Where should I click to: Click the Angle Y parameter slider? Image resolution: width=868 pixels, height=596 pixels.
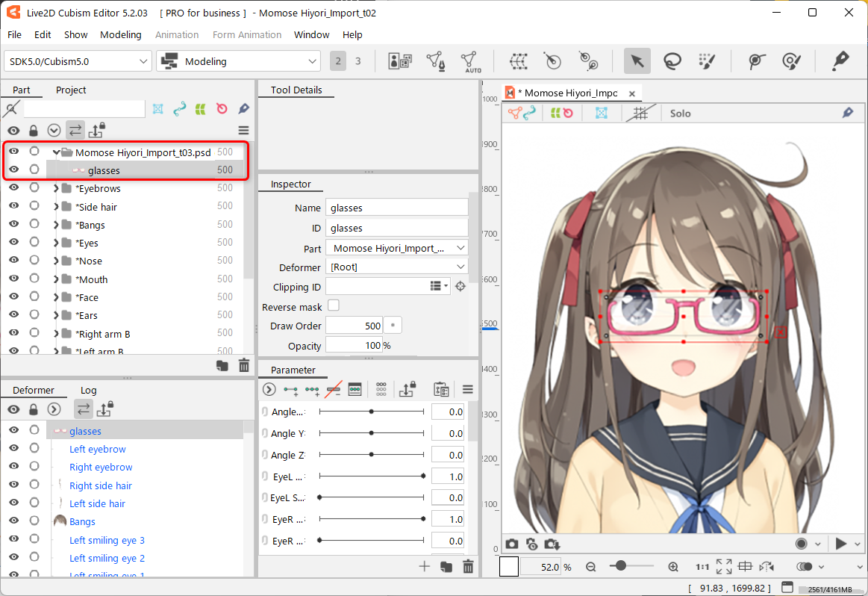click(372, 433)
